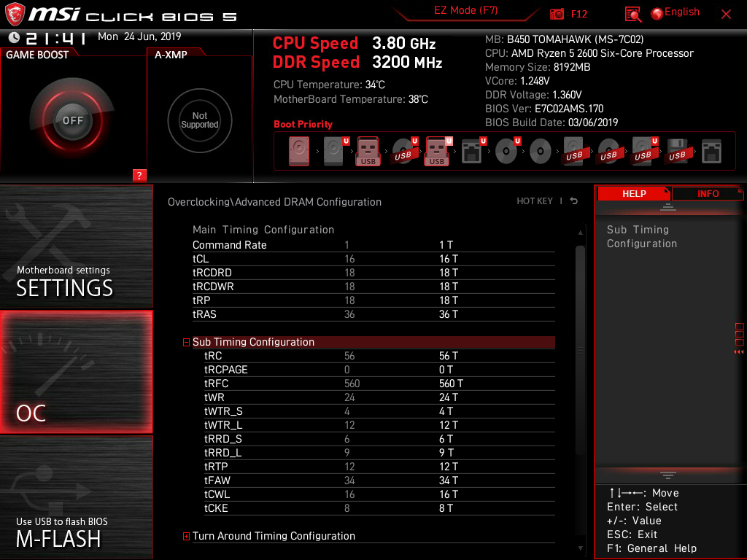Image resolution: width=747 pixels, height=560 pixels.
Task: Click the scrollbar up arrow
Action: coord(580,233)
